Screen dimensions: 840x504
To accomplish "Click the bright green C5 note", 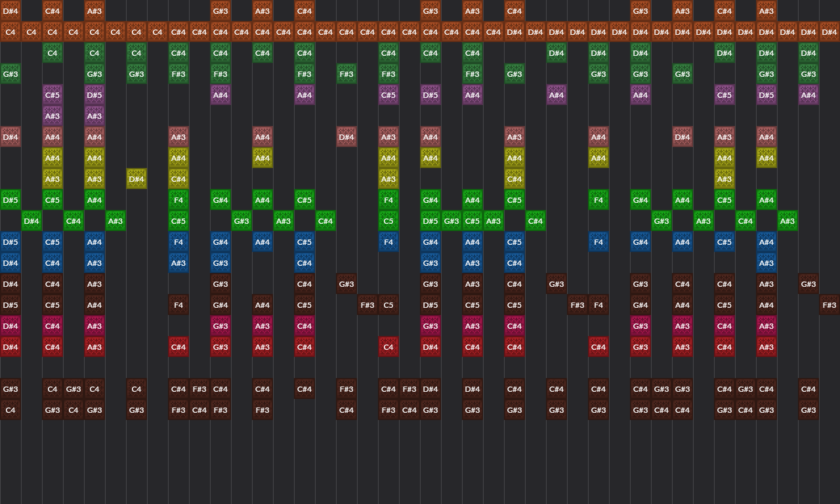I will 388,220.
